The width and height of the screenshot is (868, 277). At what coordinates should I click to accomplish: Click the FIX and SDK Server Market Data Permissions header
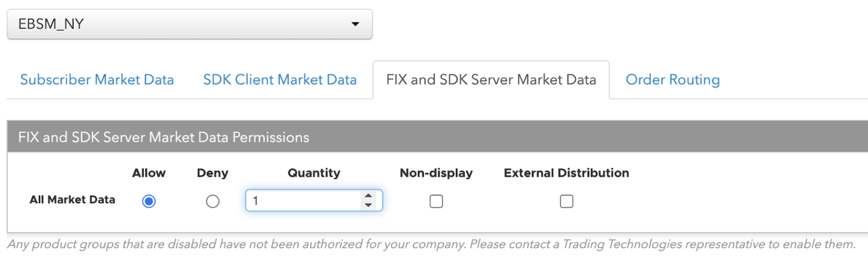(x=437, y=137)
